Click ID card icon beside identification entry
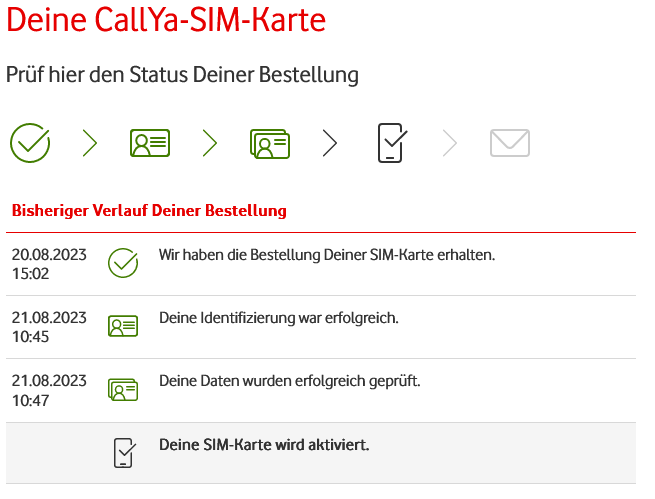Screen dimensions: 655x499 (x=123, y=326)
